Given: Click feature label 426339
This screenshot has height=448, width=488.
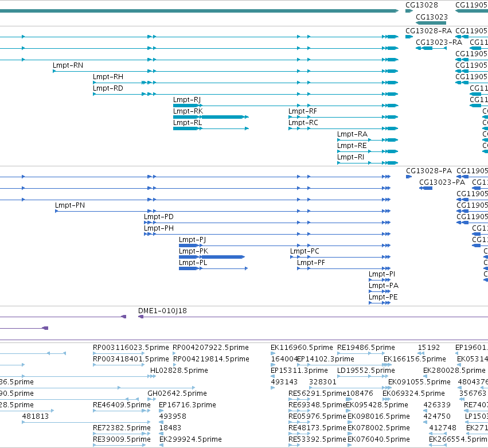Looking at the screenshot, I should [x=437, y=405].
